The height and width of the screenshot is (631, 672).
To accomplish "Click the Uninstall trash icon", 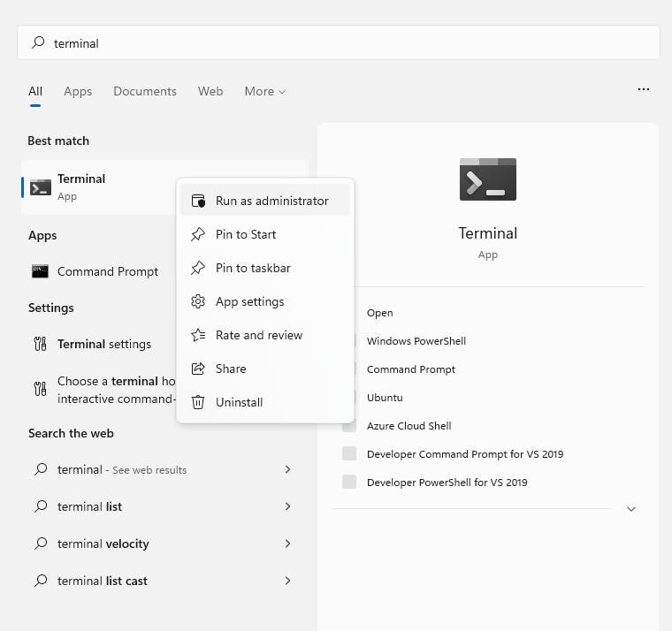I will (198, 402).
